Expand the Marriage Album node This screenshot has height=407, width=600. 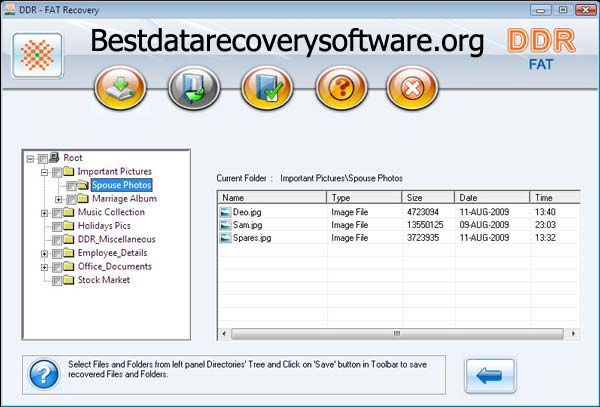pyautogui.click(x=59, y=199)
